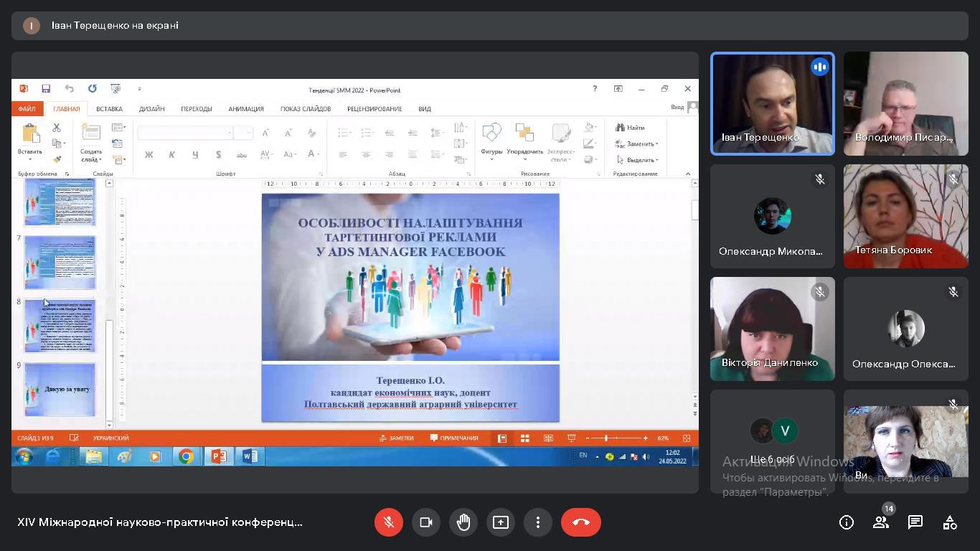
Task: Open meeting details info icon
Action: coord(847,522)
